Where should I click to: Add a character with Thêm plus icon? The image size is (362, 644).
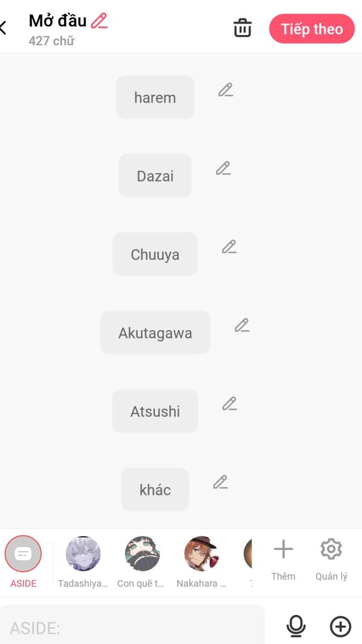[x=283, y=560]
